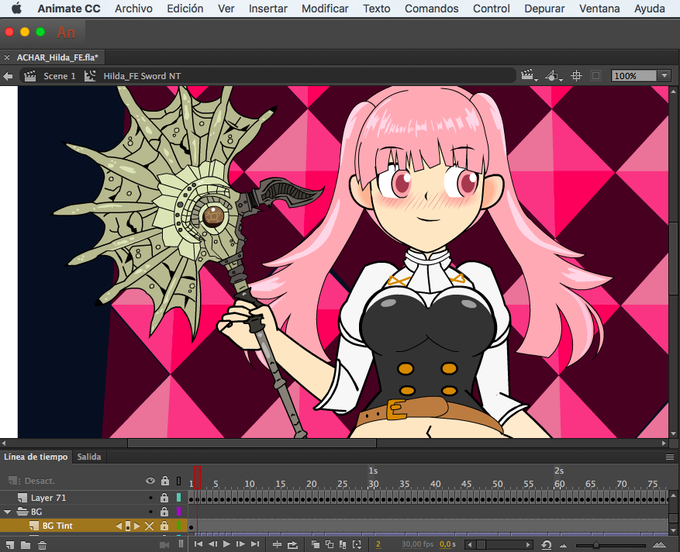Open the Depurar menu
This screenshot has height=552, width=680.
544,8
